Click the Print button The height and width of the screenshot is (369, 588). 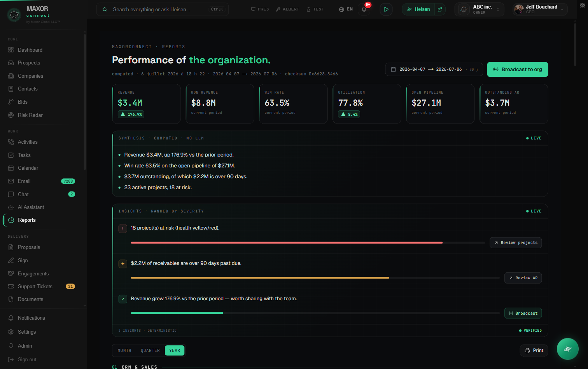click(534, 350)
